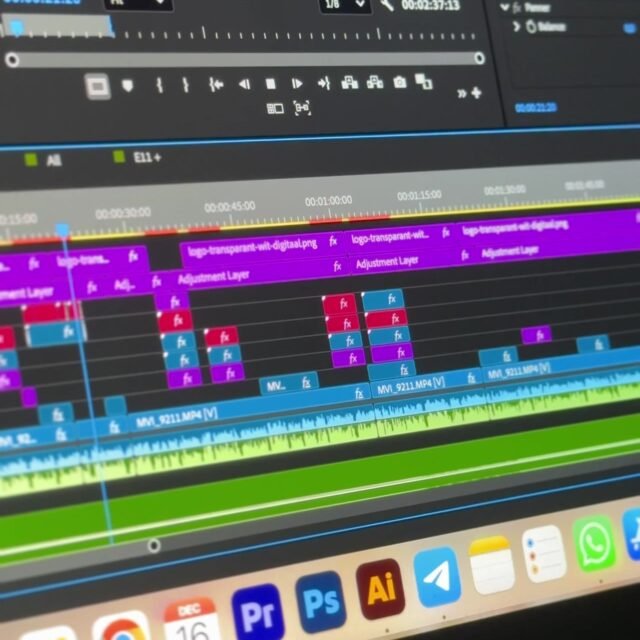Viewport: 640px width, 640px height.
Task: Click the bracketed frame icon in second row
Action: tap(302, 108)
